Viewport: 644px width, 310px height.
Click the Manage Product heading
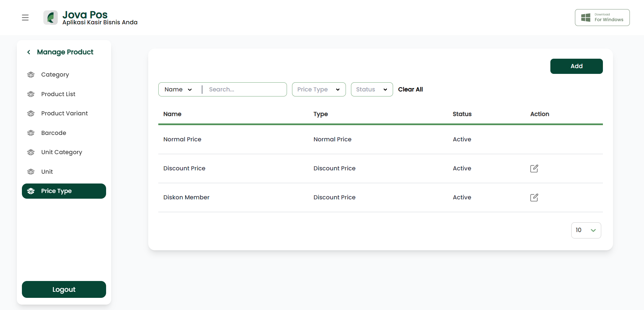[65, 52]
